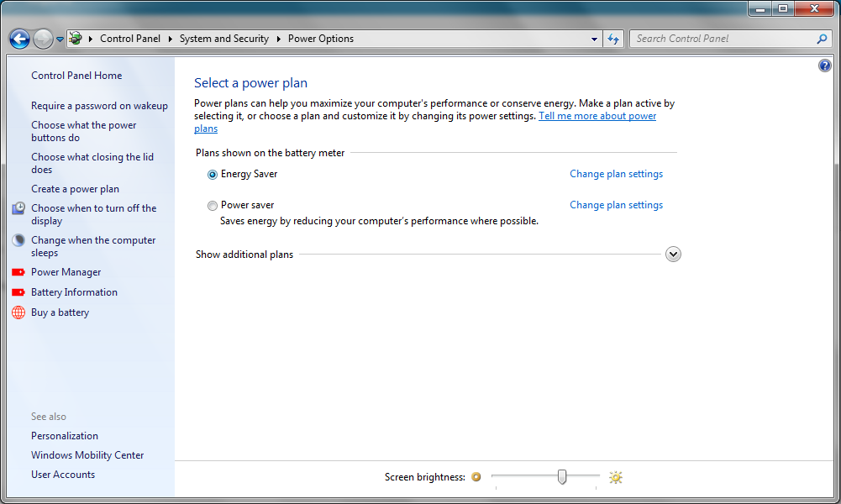Screen dimensions: 841x504
Task: Click the Battery Information red icon
Action: coord(18,292)
